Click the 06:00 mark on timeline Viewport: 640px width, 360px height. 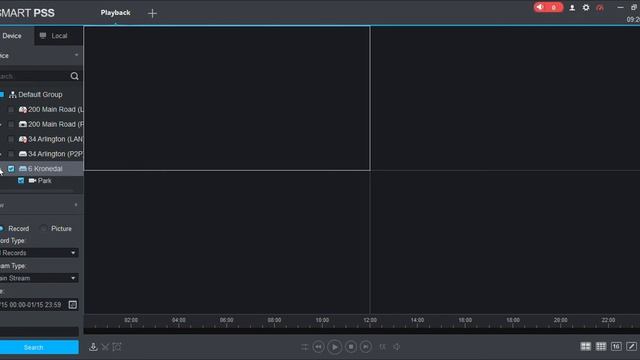(227, 320)
